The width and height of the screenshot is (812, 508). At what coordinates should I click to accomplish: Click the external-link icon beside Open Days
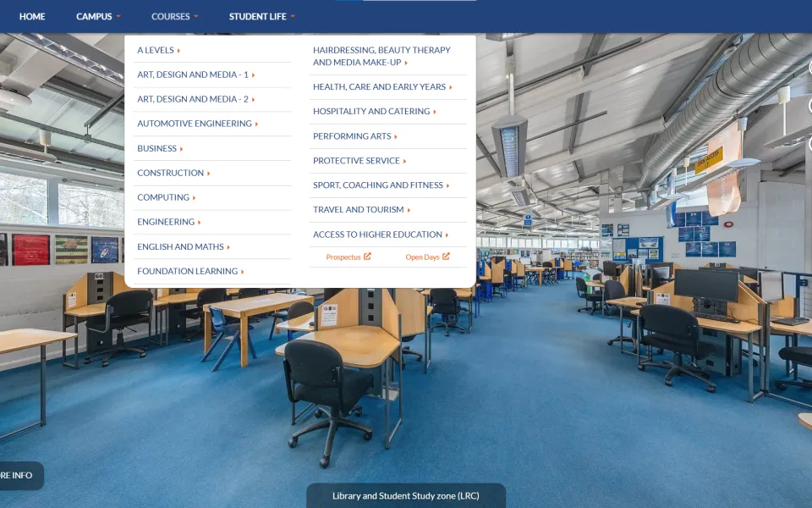pos(446,256)
